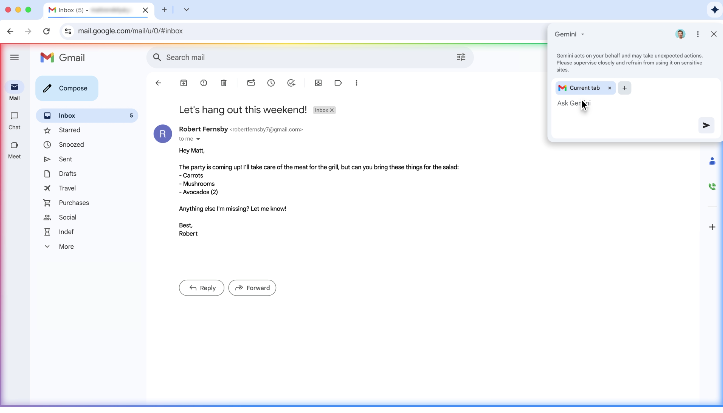
Task: Remove Current tab chip from Gemini
Action: click(x=609, y=88)
